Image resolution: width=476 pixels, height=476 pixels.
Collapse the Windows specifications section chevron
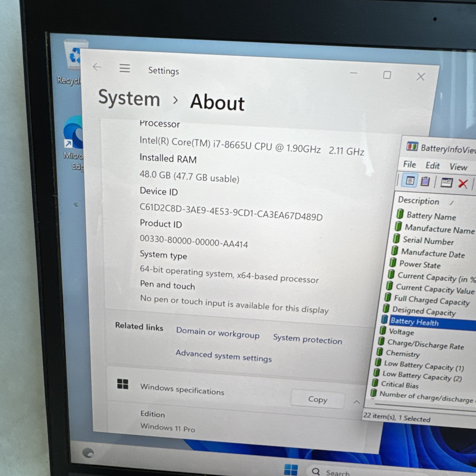[356, 402]
